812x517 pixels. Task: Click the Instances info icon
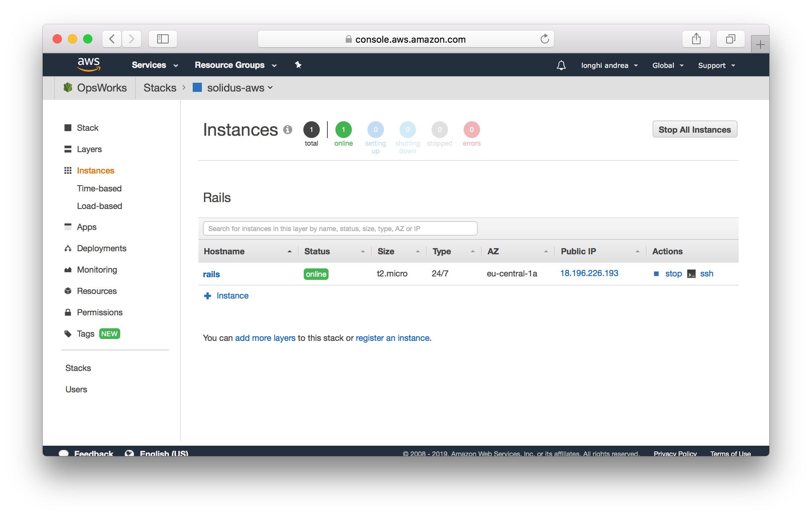(288, 130)
